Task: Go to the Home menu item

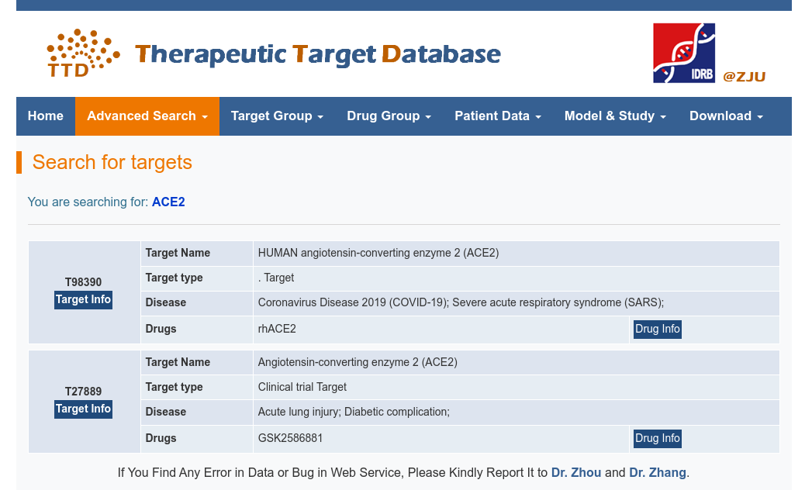Action: point(46,116)
